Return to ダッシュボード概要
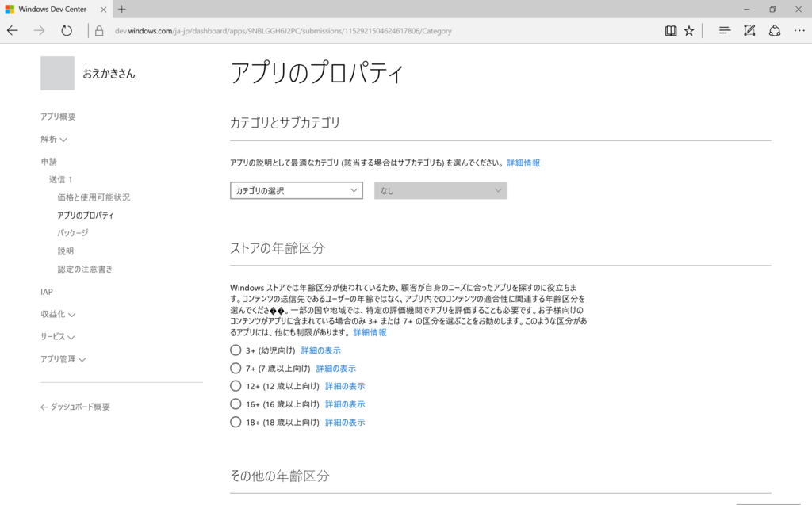The width and height of the screenshot is (812, 505). coord(75,407)
